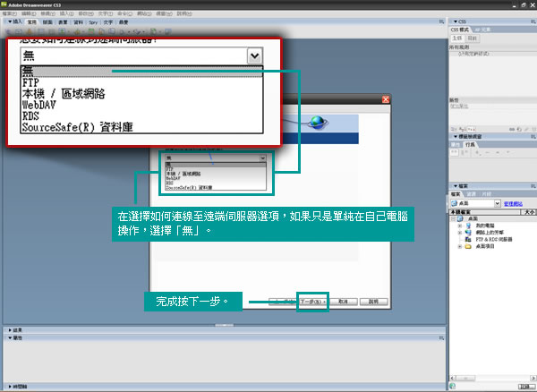Open the 桌面 site dropdown in files panel

(476, 203)
